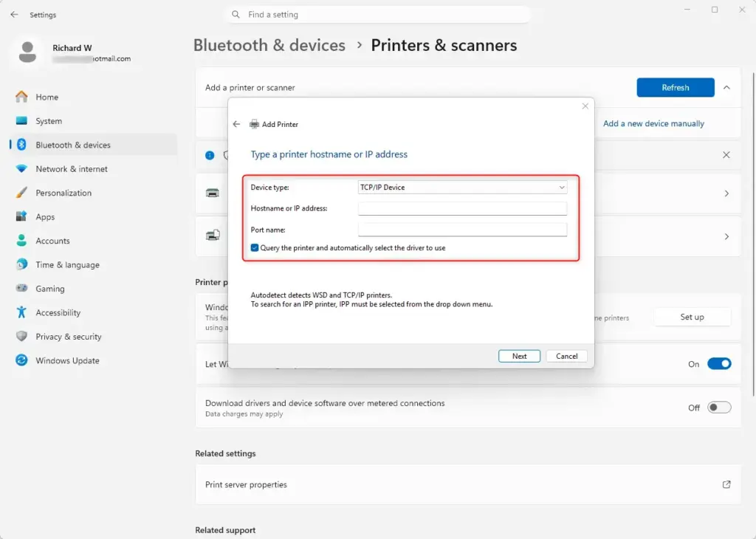Screen dimensions: 756x539
Task: Open Print server properties
Action: point(467,484)
